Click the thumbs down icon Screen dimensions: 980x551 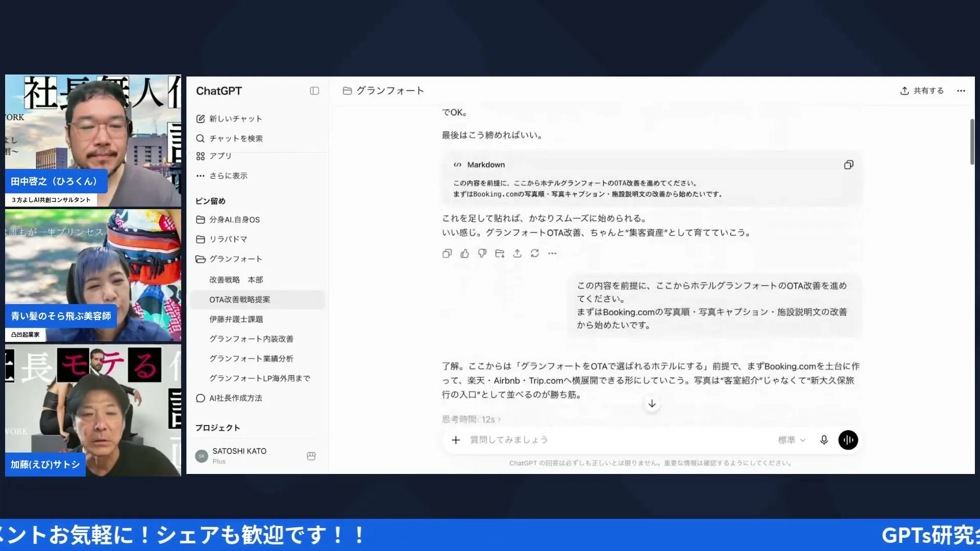(482, 254)
